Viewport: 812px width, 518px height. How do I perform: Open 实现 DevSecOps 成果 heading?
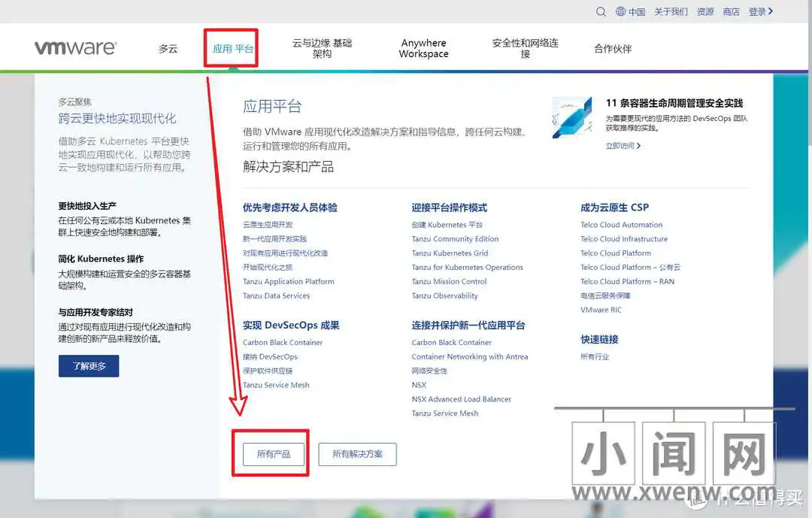(x=291, y=326)
